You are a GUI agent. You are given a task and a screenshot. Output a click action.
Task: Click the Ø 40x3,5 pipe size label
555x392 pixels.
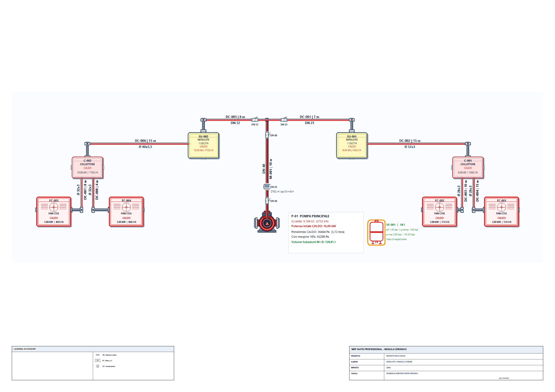(x=145, y=147)
